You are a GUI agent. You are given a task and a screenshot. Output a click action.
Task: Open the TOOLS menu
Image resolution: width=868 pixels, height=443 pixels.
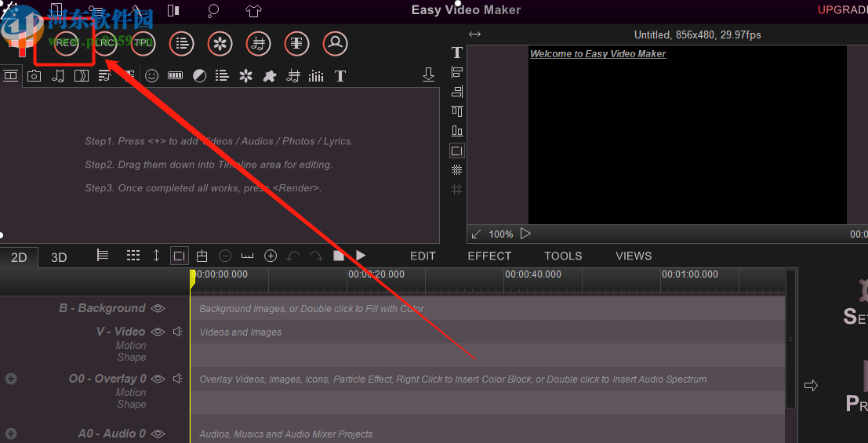(563, 256)
